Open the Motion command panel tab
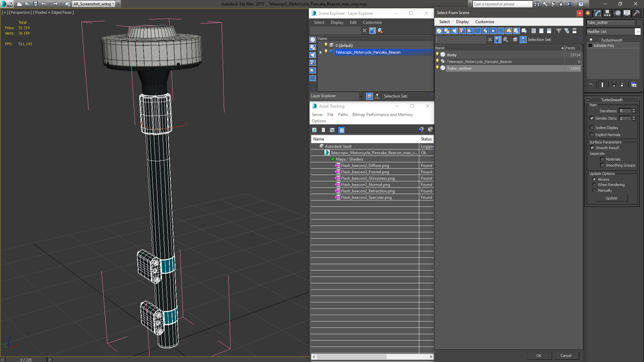This screenshot has height=362, width=644. click(617, 13)
